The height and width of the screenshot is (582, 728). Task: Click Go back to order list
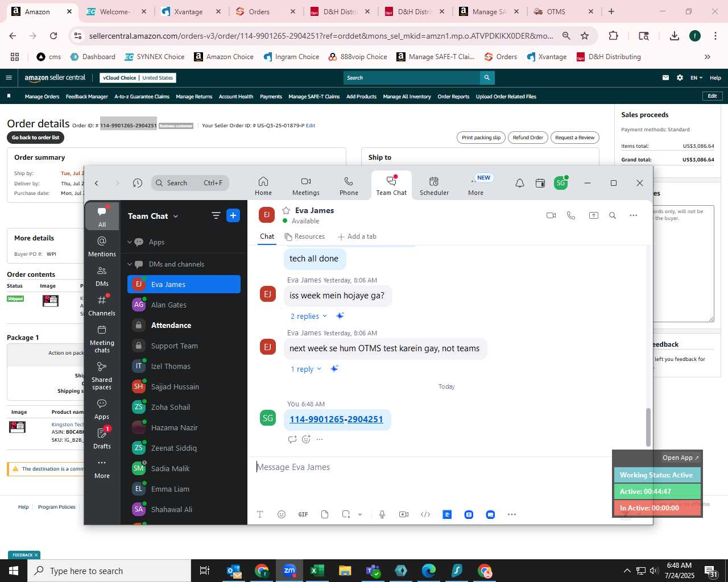(x=35, y=138)
